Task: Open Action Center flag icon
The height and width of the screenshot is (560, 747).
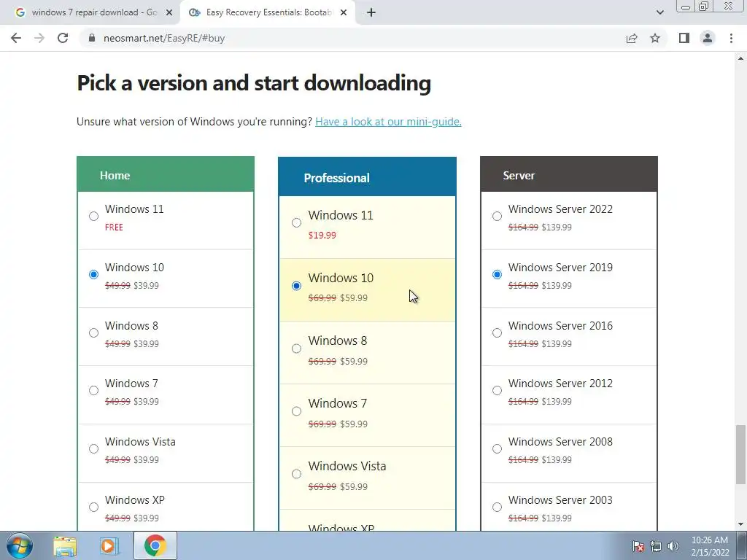Action: (638, 546)
